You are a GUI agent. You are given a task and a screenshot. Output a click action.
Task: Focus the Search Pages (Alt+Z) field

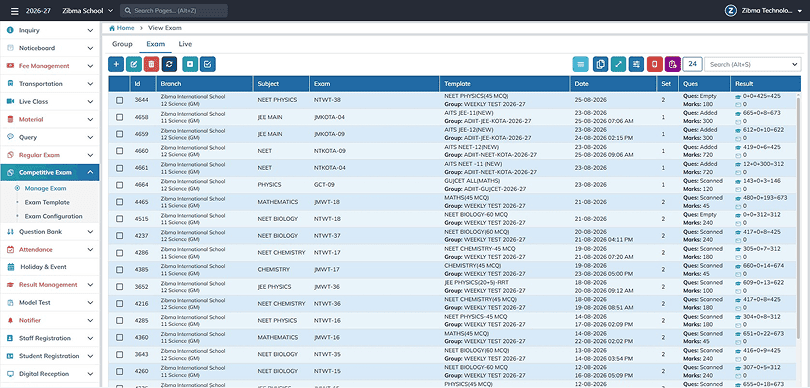(174, 11)
